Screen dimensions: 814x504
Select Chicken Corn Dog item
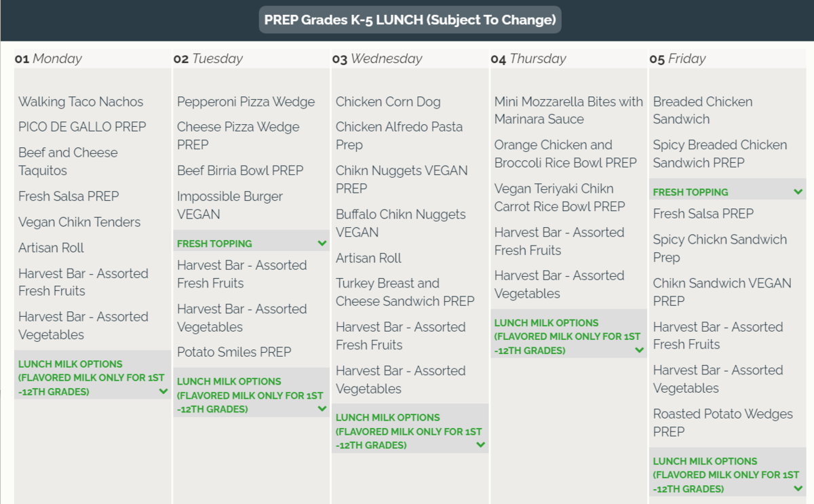(x=388, y=102)
